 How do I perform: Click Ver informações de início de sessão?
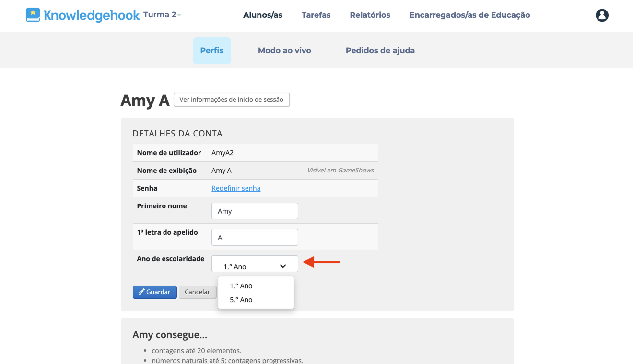(x=232, y=100)
